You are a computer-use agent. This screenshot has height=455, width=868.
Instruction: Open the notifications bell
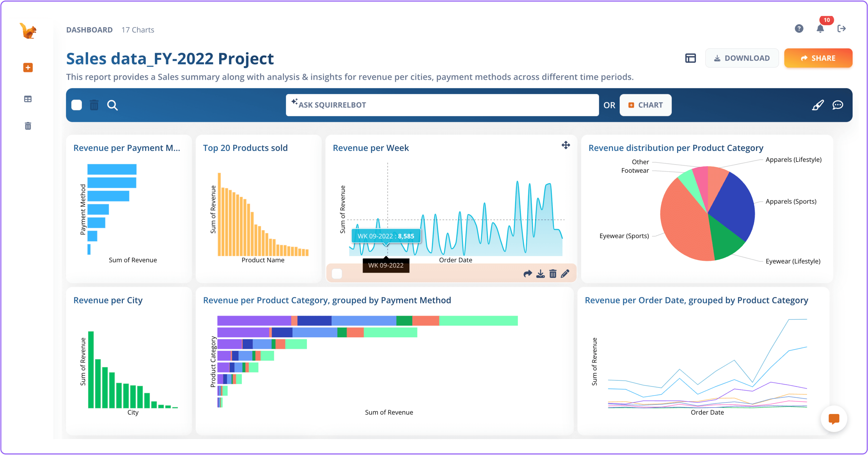pos(820,29)
